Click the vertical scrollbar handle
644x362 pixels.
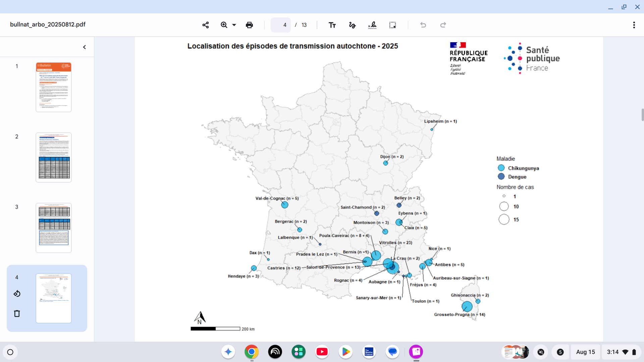642,115
